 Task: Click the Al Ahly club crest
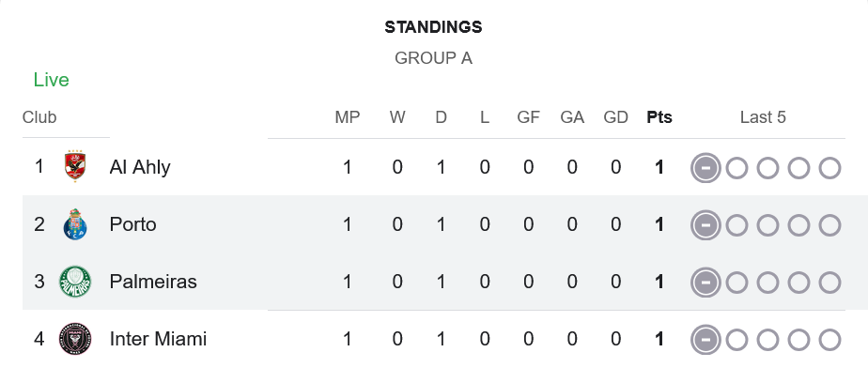pos(74,167)
